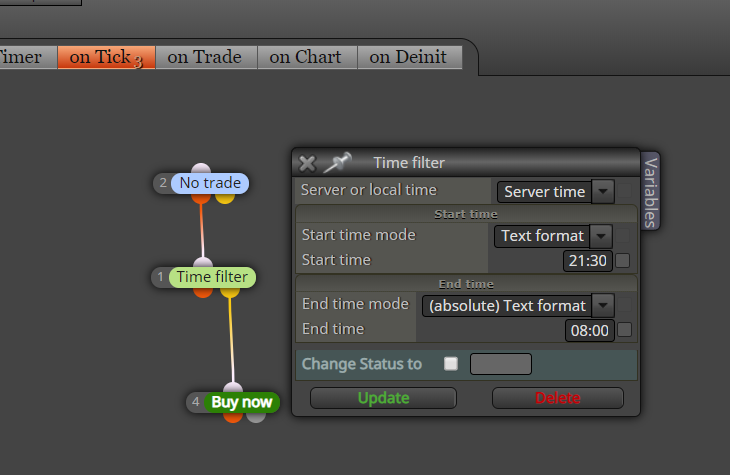Click the yellow output connector of Time filter block
Image resolution: width=730 pixels, height=475 pixels.
(230, 293)
